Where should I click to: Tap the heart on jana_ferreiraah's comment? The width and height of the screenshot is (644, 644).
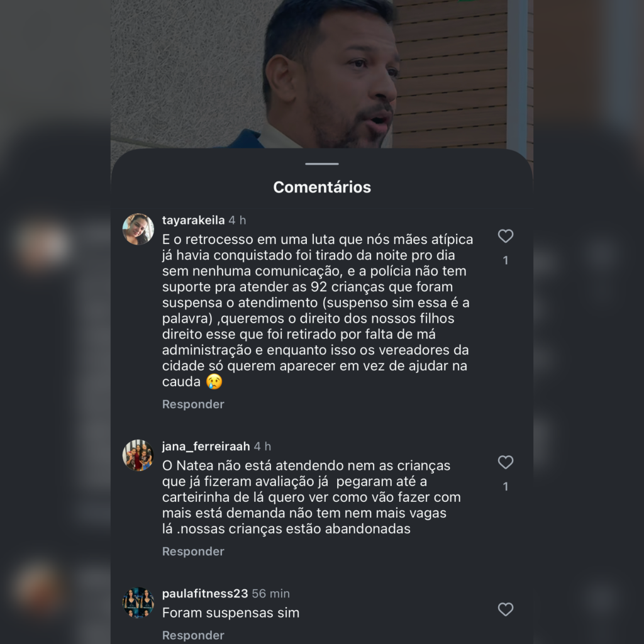pos(506,462)
